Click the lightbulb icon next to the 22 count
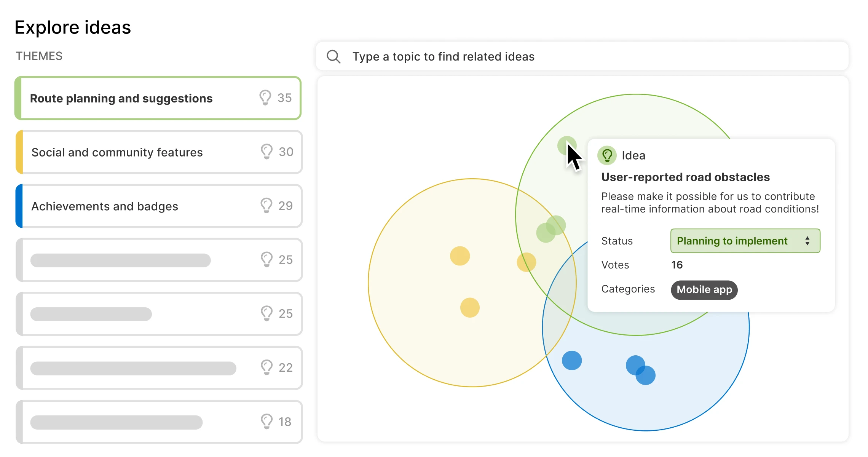Viewport: 868px width, 457px height. pyautogui.click(x=266, y=368)
